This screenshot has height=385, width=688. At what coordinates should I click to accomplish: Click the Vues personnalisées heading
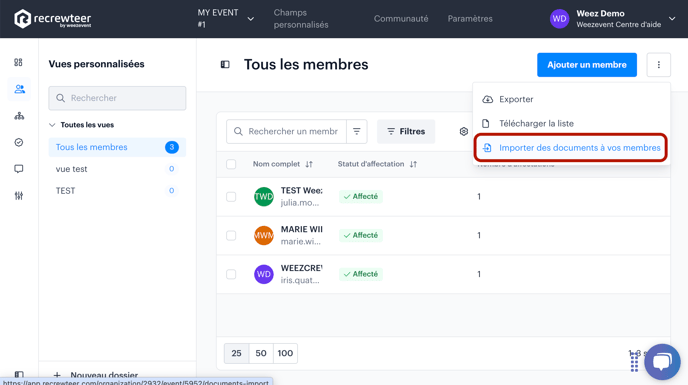click(x=97, y=64)
